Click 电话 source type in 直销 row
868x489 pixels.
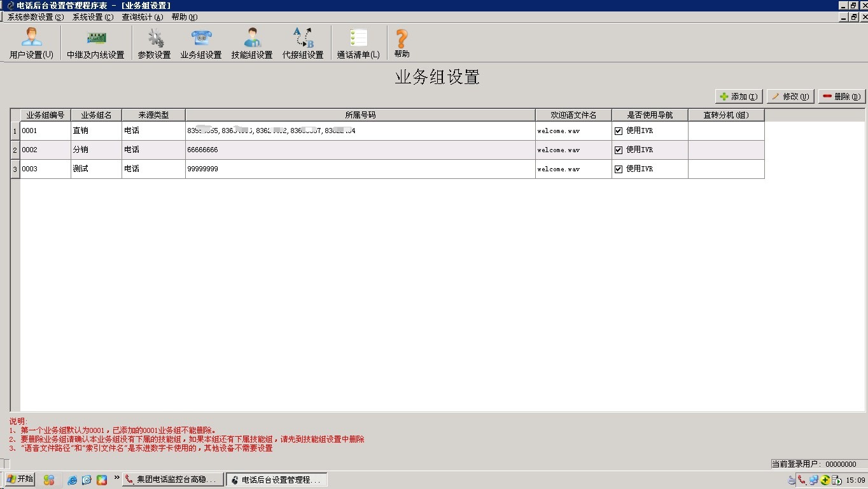click(153, 131)
